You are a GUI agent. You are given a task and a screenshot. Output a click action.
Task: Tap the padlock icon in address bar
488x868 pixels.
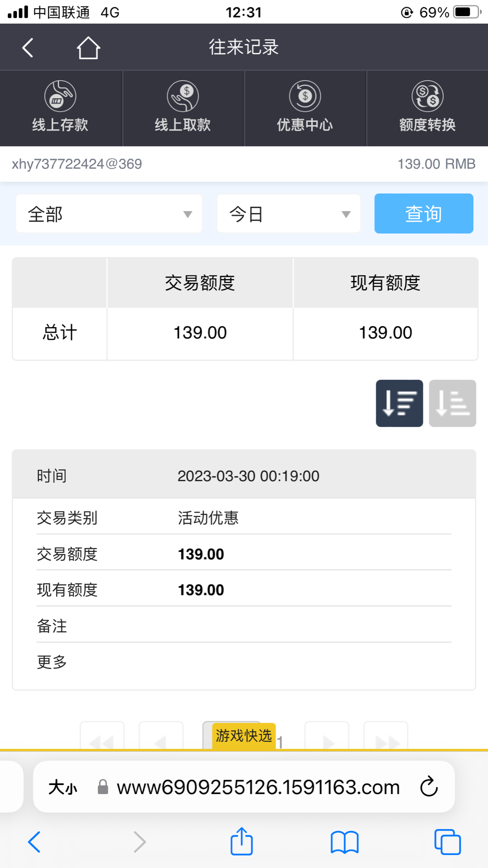102,786
